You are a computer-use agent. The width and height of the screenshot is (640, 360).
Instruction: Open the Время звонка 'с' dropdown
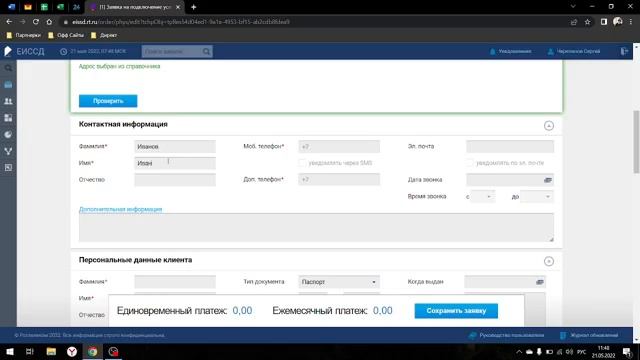482,197
